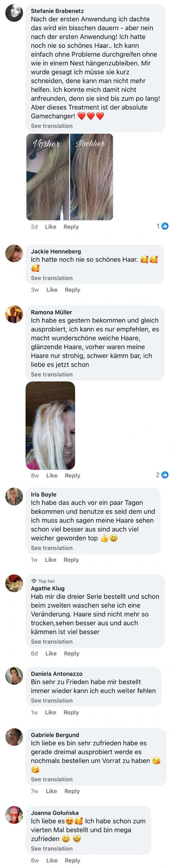Expand translation of Stefanie Brabenetz's comment
Screen dimensions: 172x868
[x=52, y=126]
